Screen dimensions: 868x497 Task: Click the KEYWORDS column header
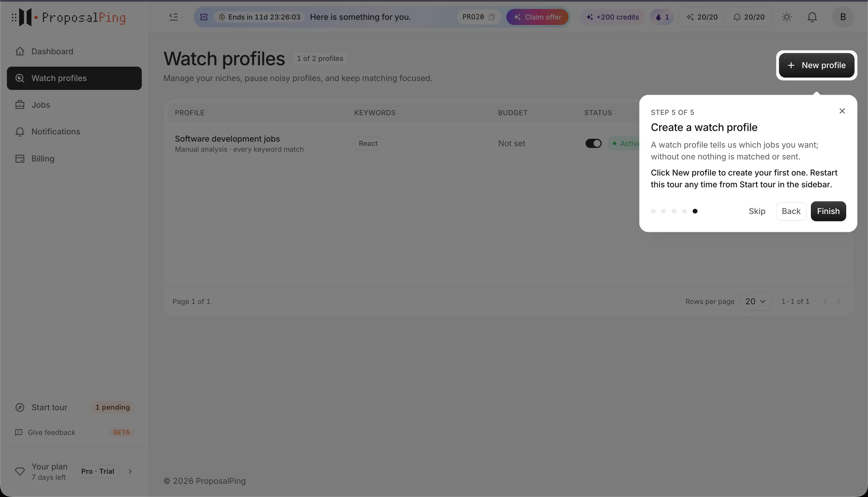pyautogui.click(x=375, y=113)
